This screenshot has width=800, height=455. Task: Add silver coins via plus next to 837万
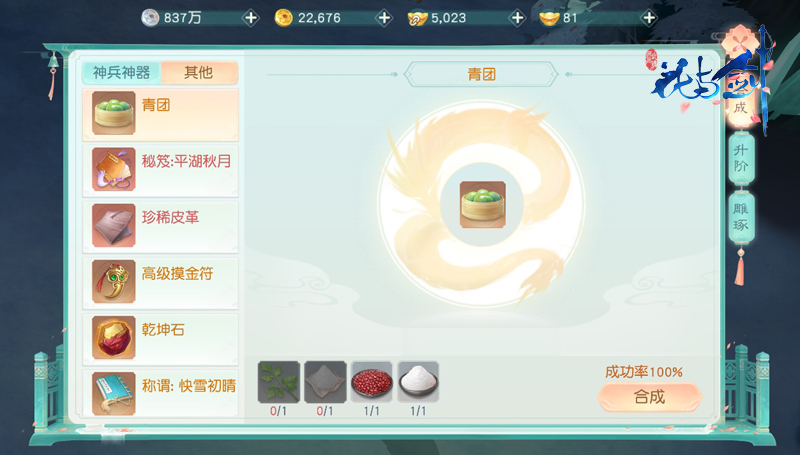[251, 18]
